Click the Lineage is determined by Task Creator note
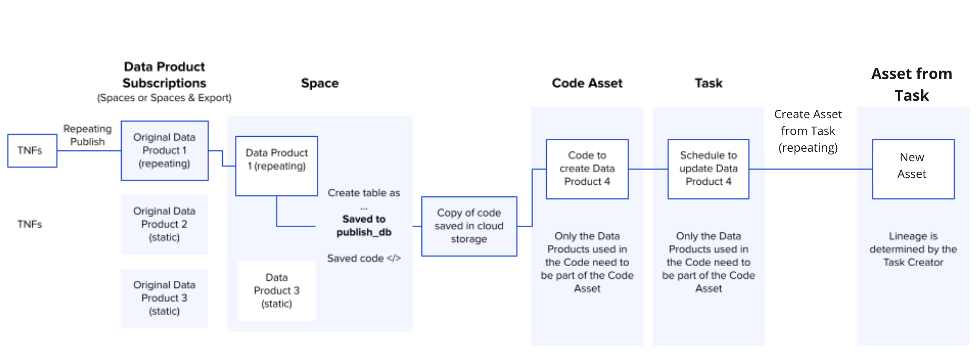980x356 pixels. coord(913,249)
